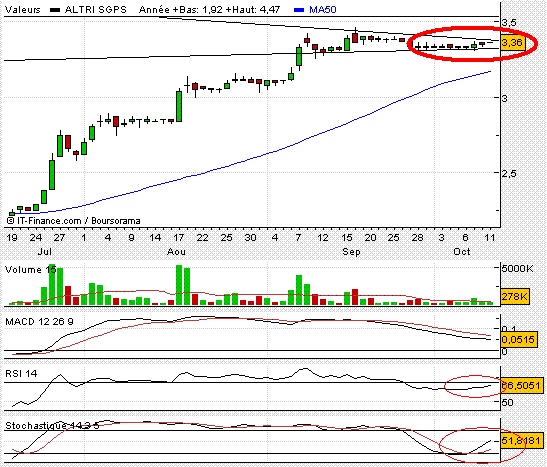Image resolution: width=547 pixels, height=467 pixels.
Task: Click the yellow 51,8181 stochastic value tag
Action: tap(522, 441)
